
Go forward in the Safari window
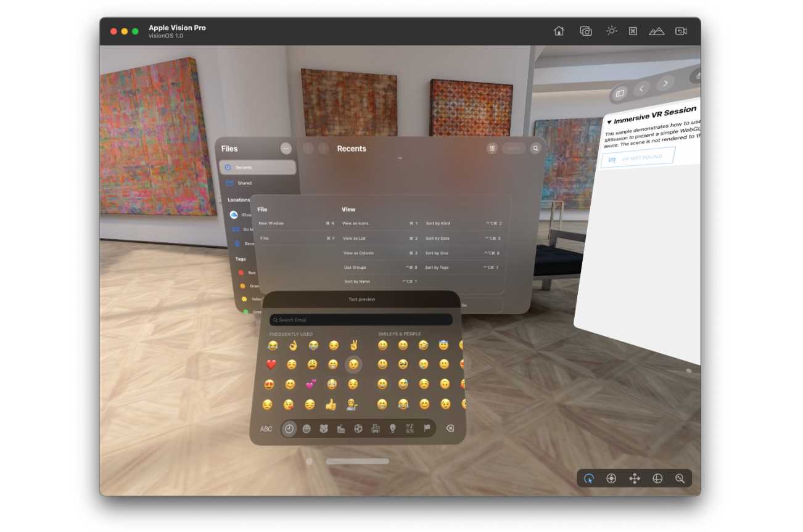[665, 83]
